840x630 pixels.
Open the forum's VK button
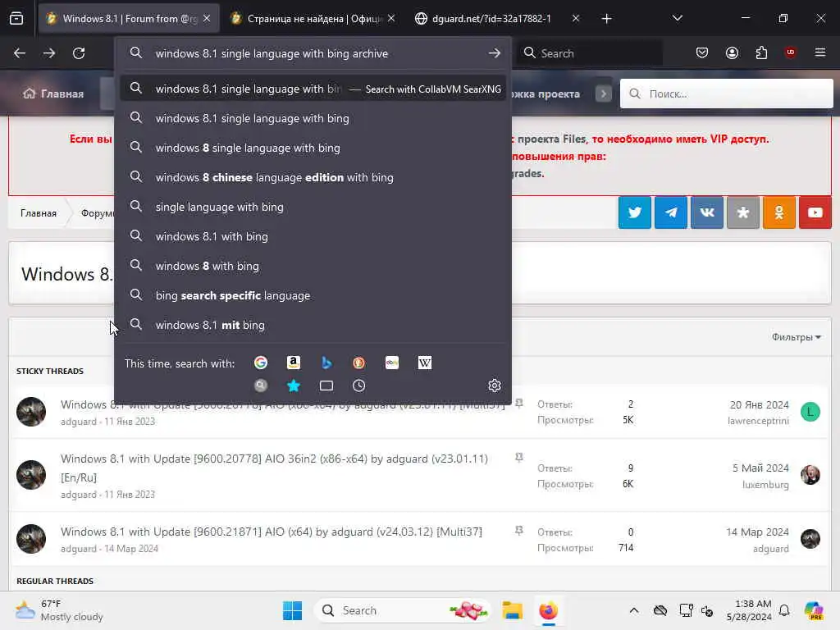pyautogui.click(x=706, y=212)
